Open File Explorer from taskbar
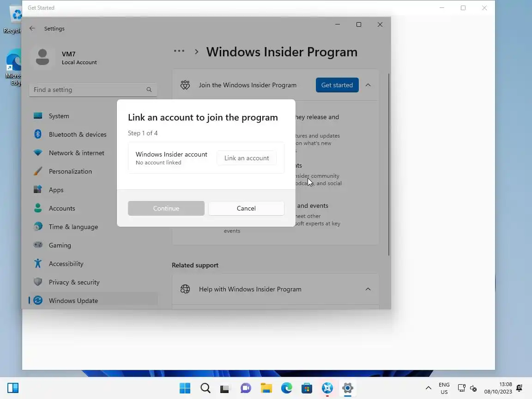Viewport: 532px width, 399px height. click(266, 388)
